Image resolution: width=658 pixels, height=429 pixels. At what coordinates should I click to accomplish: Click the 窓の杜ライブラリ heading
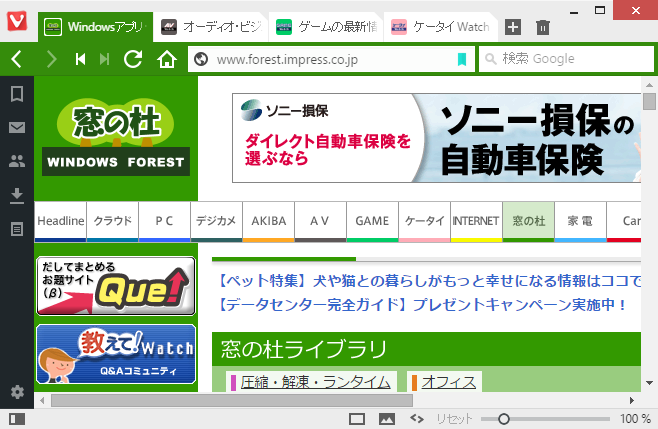304,349
